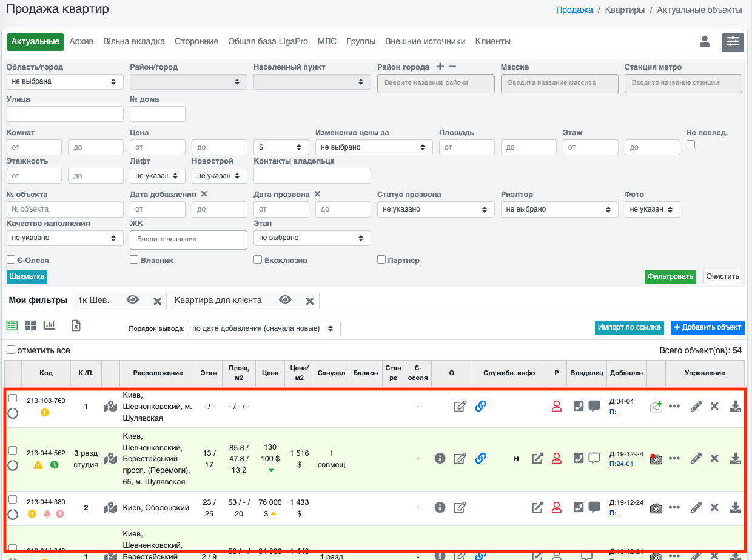The height and width of the screenshot is (560, 752).
Task: Click the green 'Фильтровать' button
Action: [x=670, y=276]
